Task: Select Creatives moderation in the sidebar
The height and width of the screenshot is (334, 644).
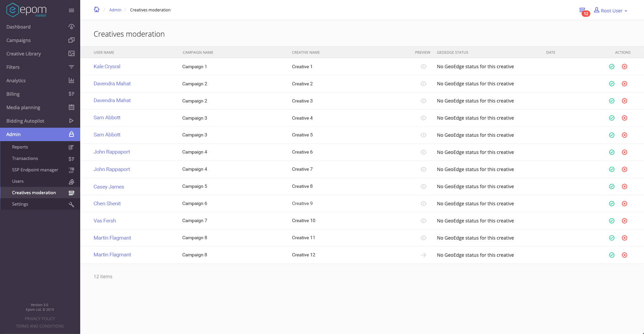Action: pyautogui.click(x=40, y=193)
